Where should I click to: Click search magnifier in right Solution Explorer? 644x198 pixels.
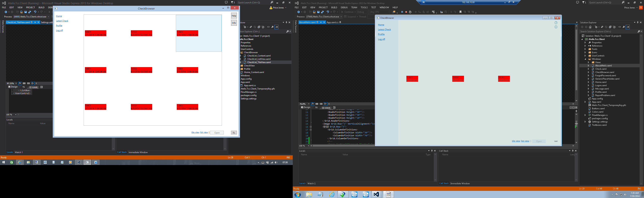(x=639, y=32)
